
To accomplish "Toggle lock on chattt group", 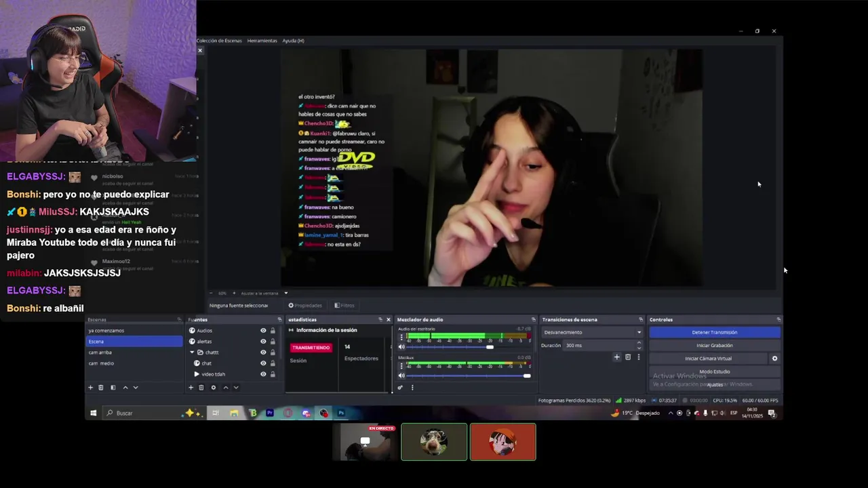I will [273, 352].
